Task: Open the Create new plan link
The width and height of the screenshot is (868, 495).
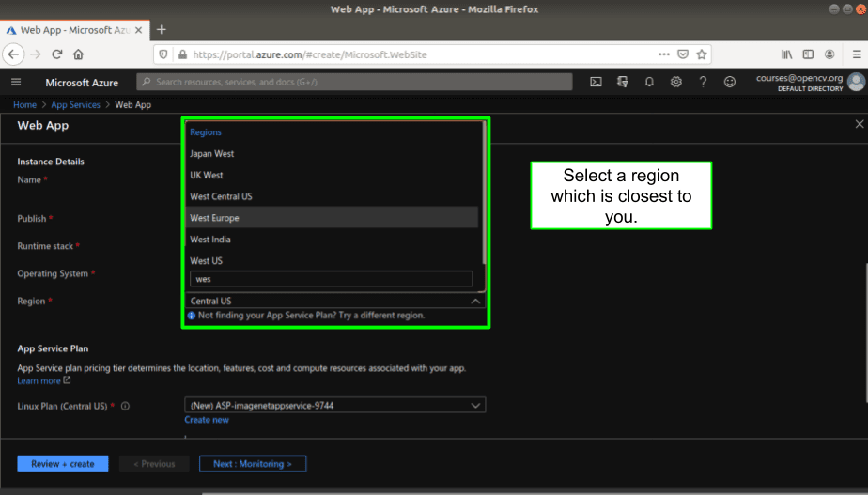Action: click(x=207, y=420)
